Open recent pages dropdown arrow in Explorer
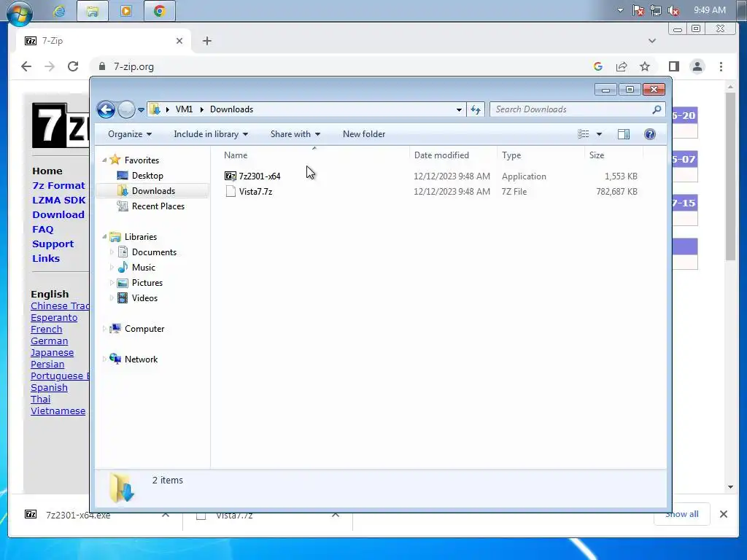 141,110
